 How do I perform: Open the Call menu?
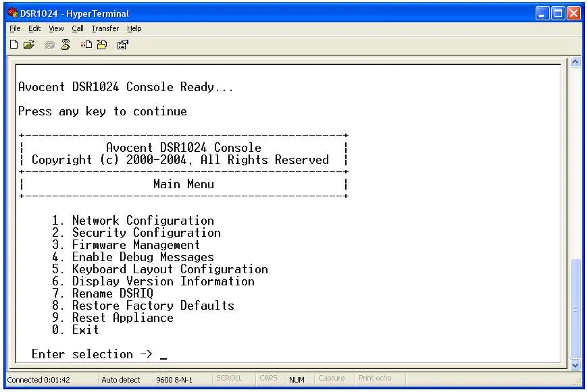(x=78, y=28)
